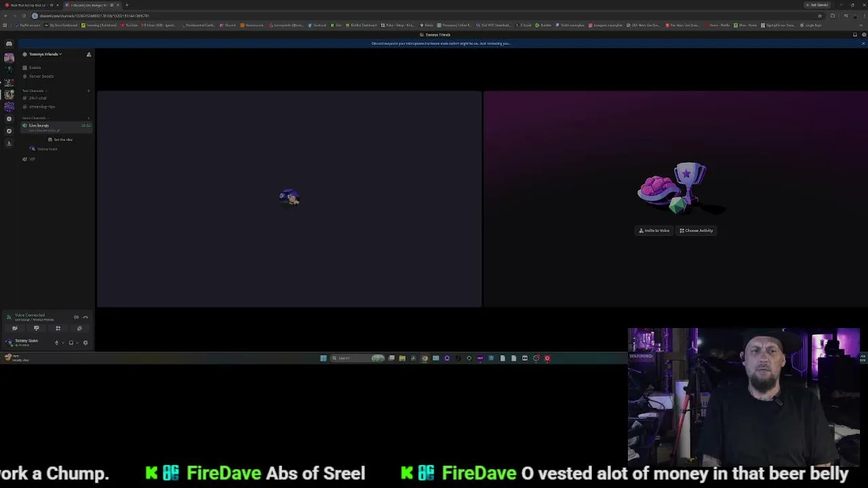The image size is (868, 488).
Task: Open Google Chrome from the taskbar
Action: pos(425,358)
